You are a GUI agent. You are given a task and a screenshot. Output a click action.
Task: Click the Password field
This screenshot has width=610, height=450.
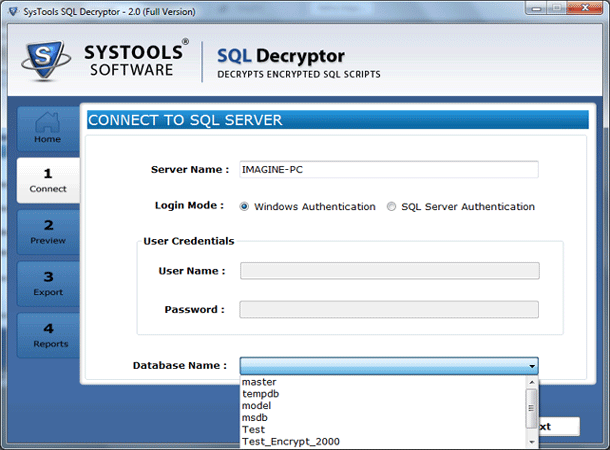tap(389, 310)
